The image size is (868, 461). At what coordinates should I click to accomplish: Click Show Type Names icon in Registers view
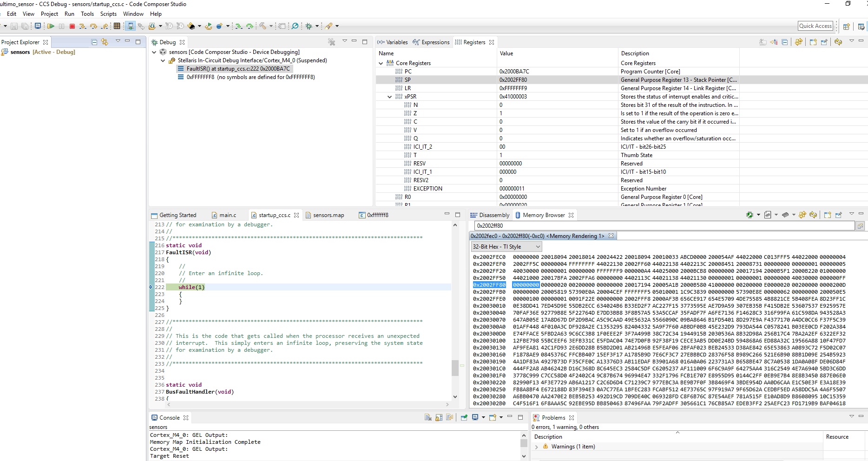pyautogui.click(x=763, y=42)
